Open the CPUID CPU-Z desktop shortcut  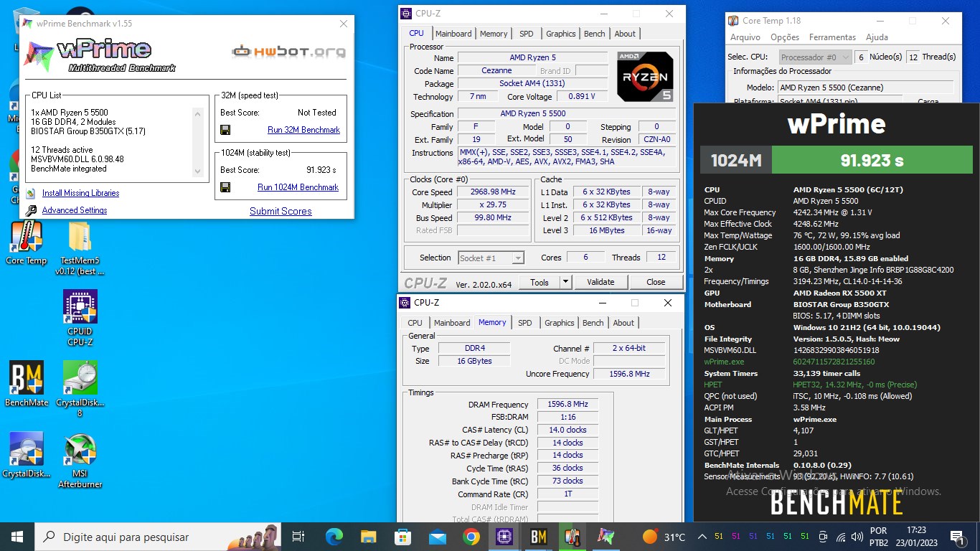tap(80, 319)
